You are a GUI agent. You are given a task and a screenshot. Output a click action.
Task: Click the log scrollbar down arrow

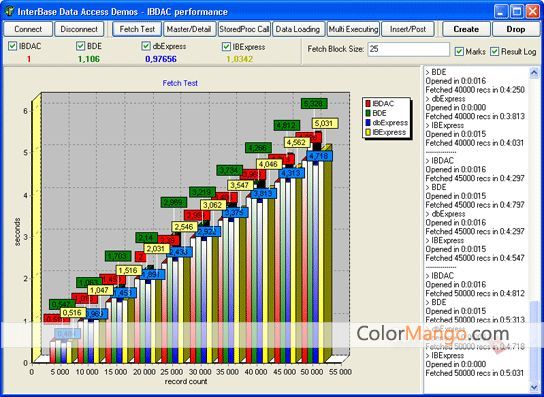534,387
